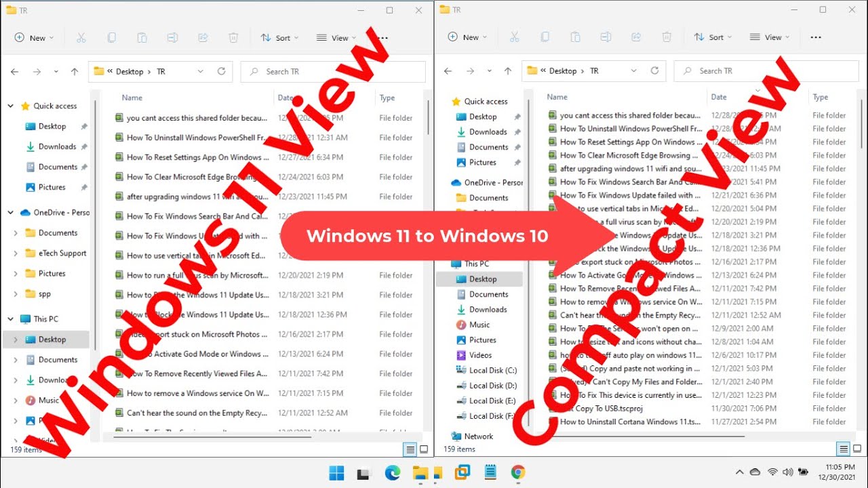Go up one level in right window
868x488 pixels.
click(507, 70)
